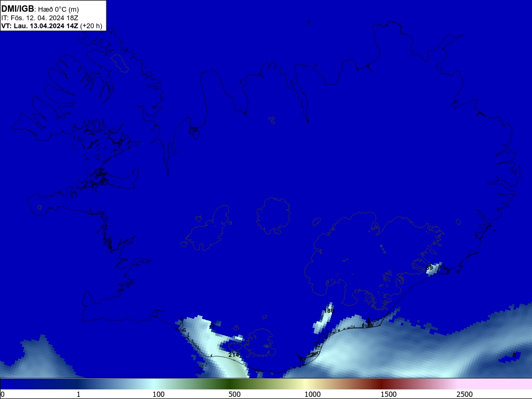Click the '1000' color scale label
532x399 pixels.
(x=312, y=394)
